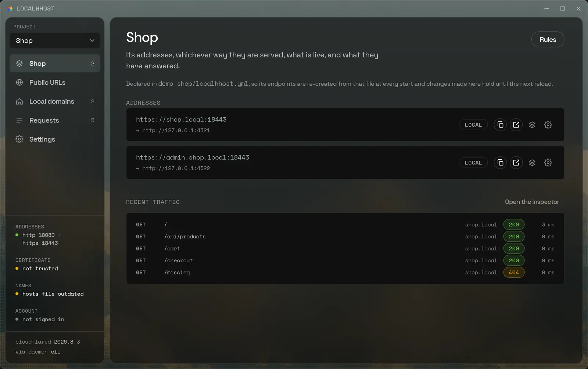The image size is (588, 369).
Task: Click the 'not signed in' account status
Action: point(43,319)
